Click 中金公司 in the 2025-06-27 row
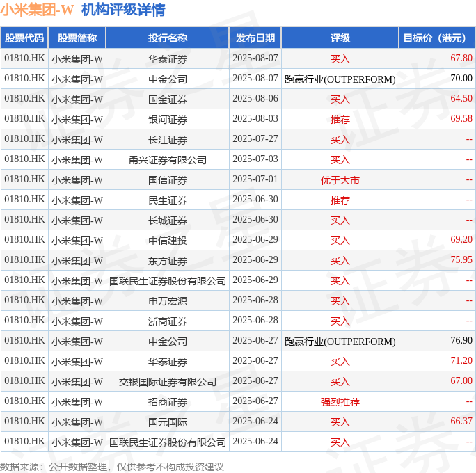Screen dimensions: 476x473 168,342
